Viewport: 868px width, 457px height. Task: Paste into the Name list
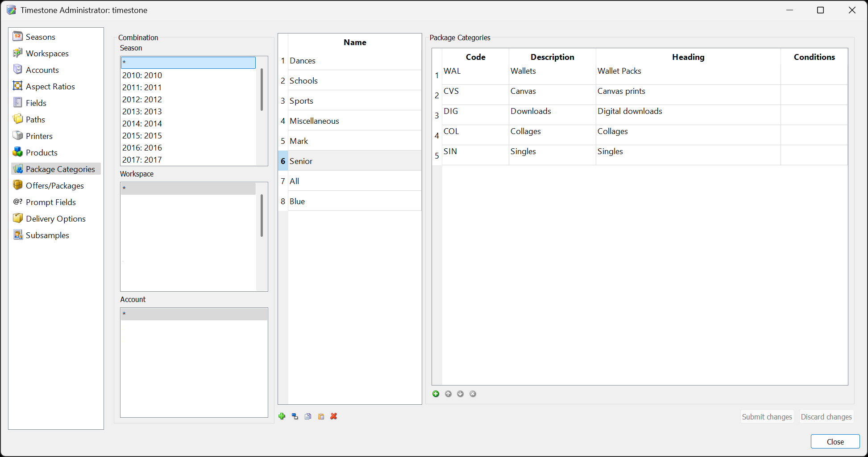click(x=321, y=416)
